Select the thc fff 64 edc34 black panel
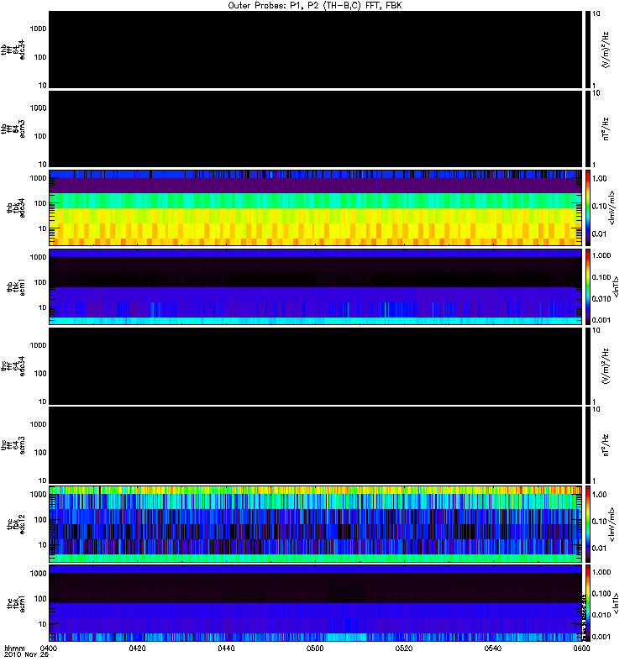Screen dimensions: 630x672 click(x=315, y=366)
